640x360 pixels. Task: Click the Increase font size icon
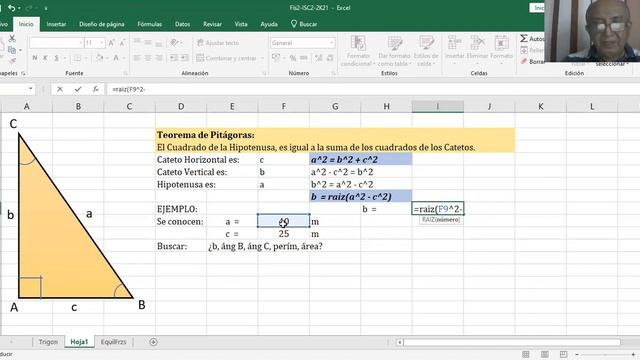point(111,43)
